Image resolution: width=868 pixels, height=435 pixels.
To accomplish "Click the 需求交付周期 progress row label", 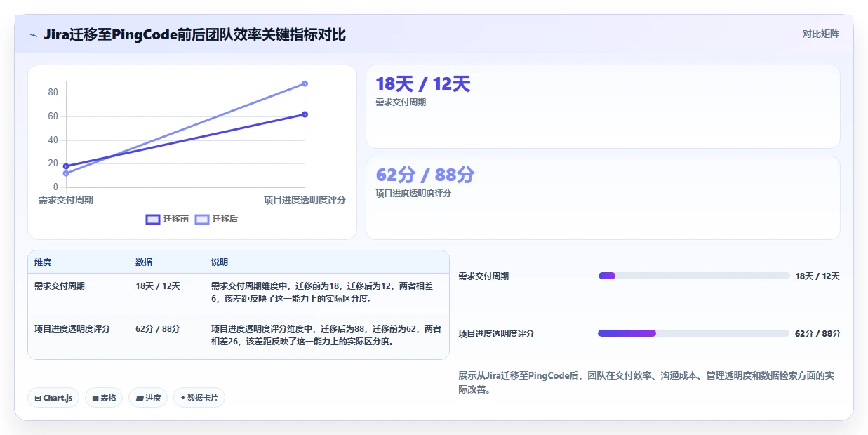I will tap(483, 276).
